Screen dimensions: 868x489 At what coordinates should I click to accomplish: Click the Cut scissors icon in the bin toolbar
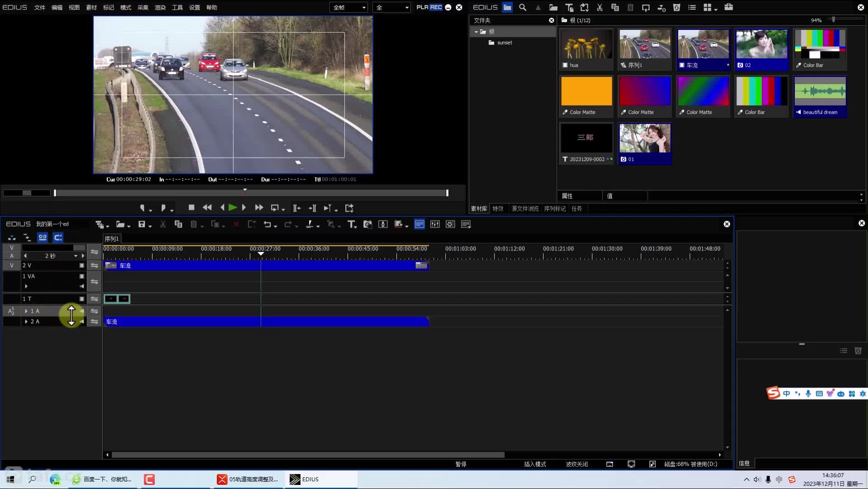[600, 7]
